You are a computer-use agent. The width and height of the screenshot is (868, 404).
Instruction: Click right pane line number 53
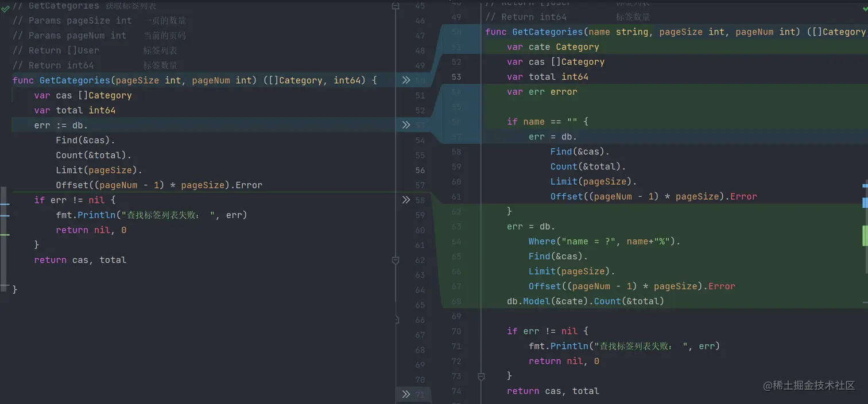tap(456, 77)
